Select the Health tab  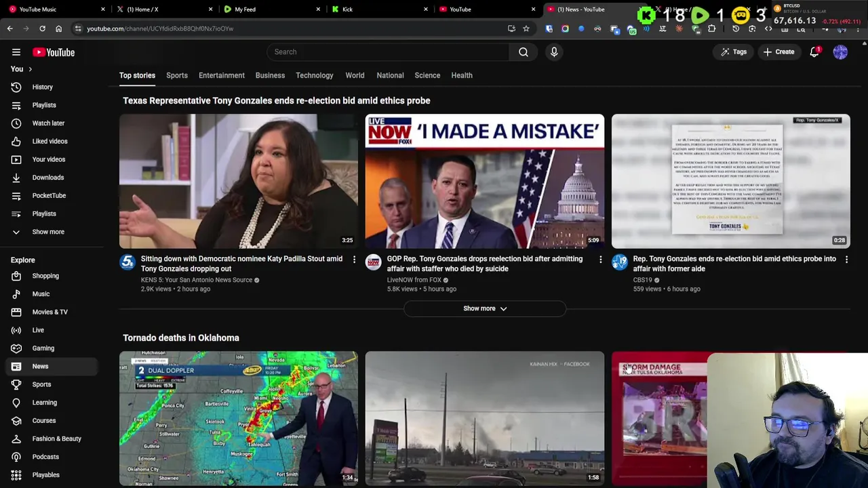[x=462, y=75]
